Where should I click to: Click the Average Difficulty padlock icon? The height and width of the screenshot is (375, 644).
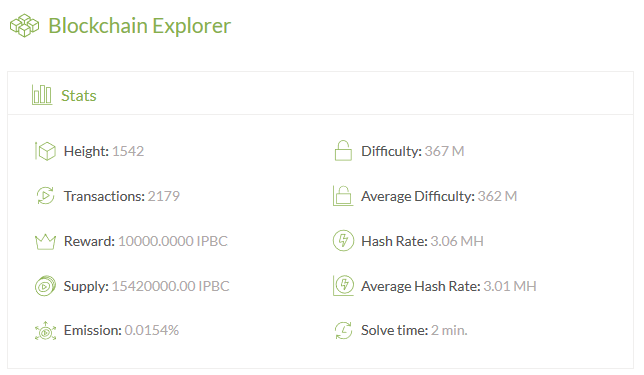(343, 196)
